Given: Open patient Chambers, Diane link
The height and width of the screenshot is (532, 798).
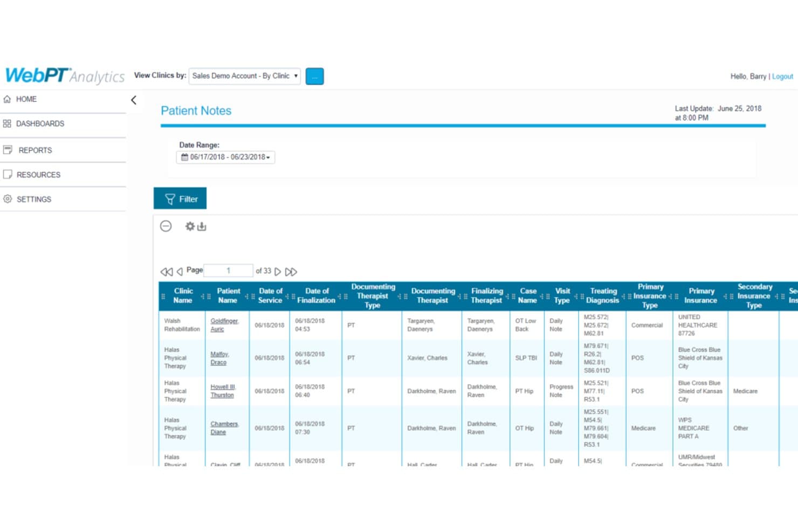Looking at the screenshot, I should point(224,428).
